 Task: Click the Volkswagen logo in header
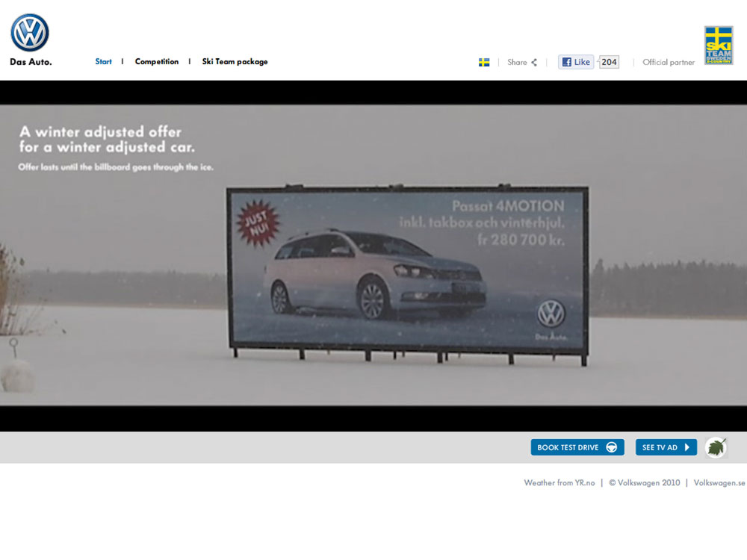30,32
